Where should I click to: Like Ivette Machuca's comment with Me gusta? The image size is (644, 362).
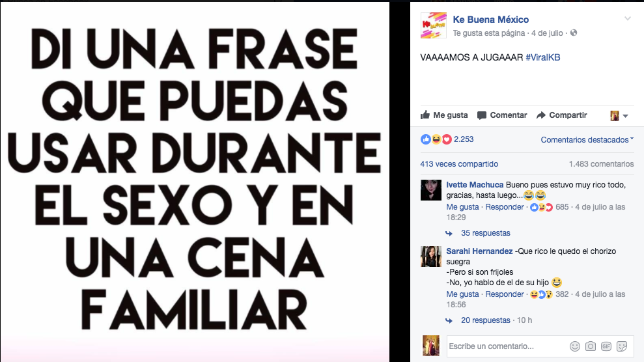click(x=462, y=207)
